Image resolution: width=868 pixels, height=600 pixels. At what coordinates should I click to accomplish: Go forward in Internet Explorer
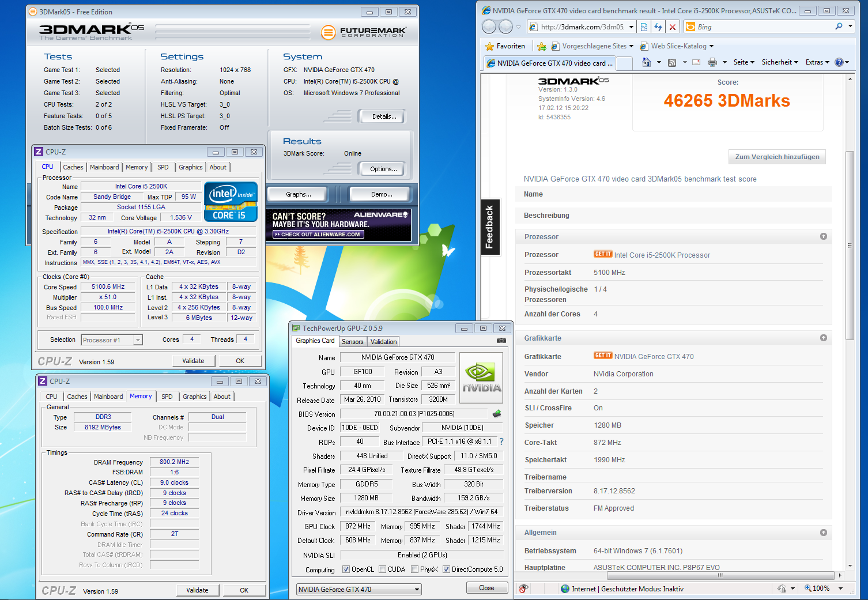click(505, 27)
